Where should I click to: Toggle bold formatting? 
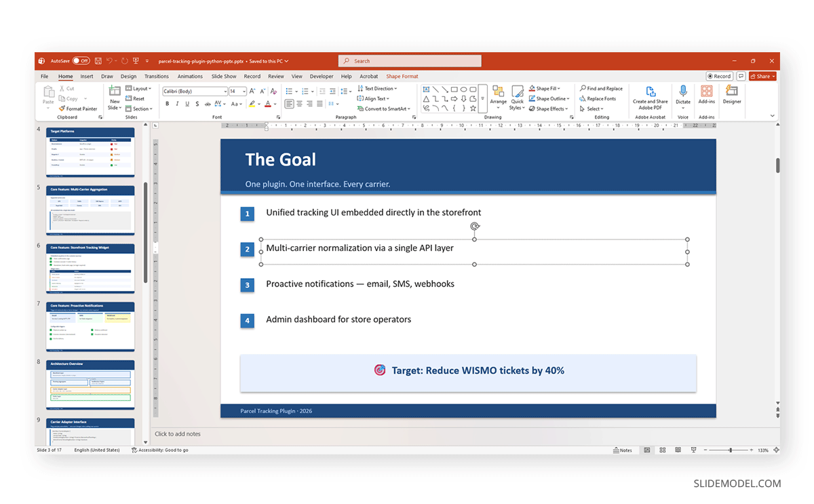pyautogui.click(x=168, y=104)
